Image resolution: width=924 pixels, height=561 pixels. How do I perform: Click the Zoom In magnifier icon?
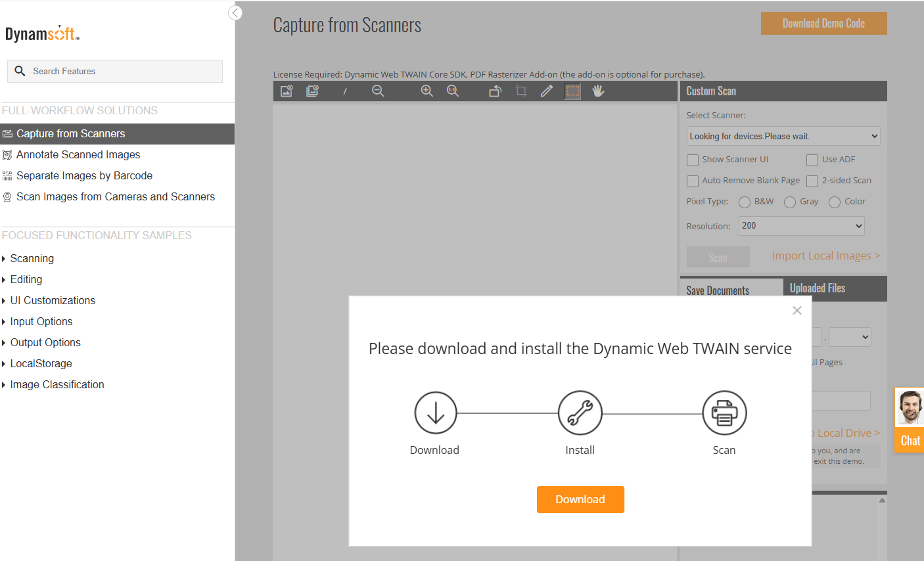[427, 91]
